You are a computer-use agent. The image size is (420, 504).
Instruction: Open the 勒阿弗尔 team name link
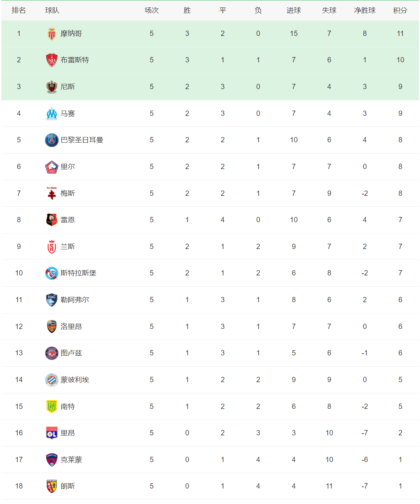tap(75, 300)
